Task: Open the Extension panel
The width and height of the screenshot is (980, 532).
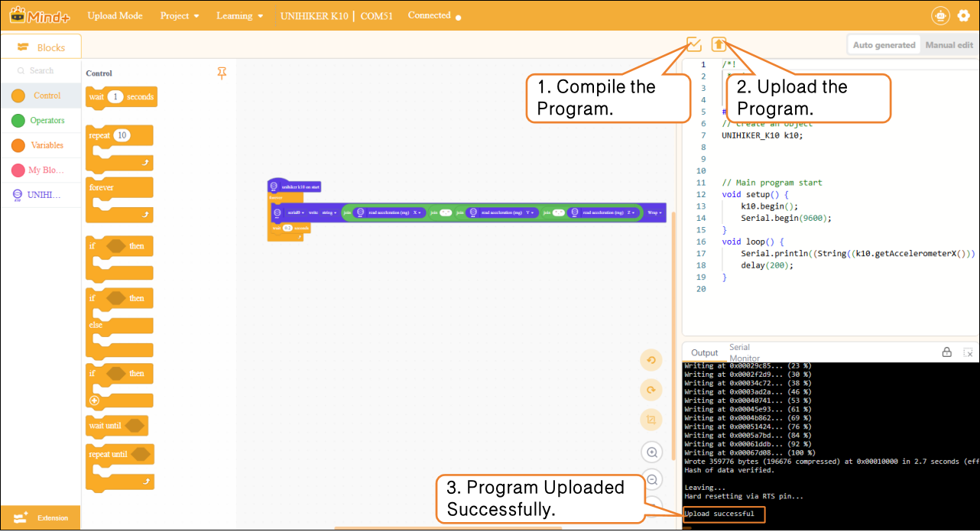Action: click(41, 518)
